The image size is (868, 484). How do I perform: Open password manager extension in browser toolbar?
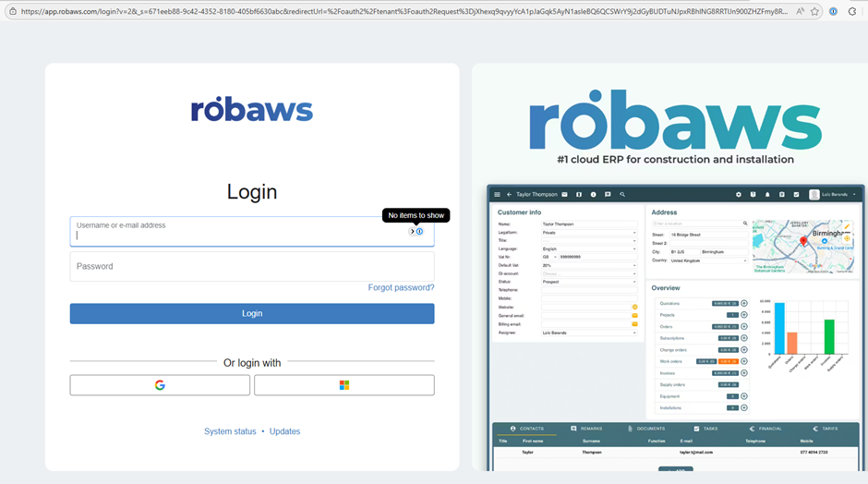click(x=833, y=11)
